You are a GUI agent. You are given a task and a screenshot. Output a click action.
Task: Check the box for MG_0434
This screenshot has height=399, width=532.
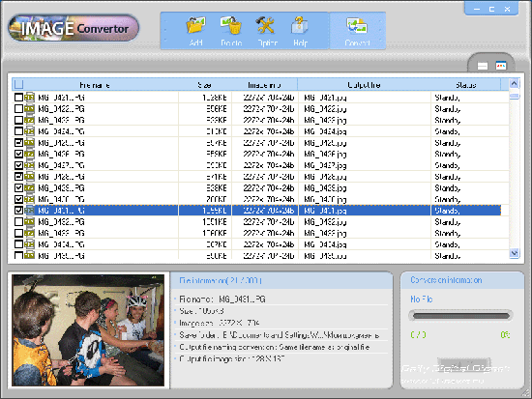click(x=18, y=244)
